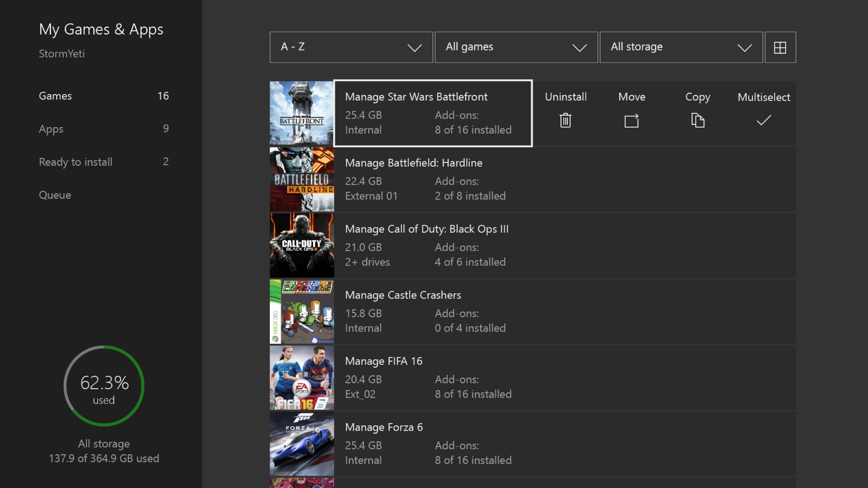This screenshot has height=488, width=868.
Task: Click the Star Wars Battlefront cover art
Action: pyautogui.click(x=302, y=113)
